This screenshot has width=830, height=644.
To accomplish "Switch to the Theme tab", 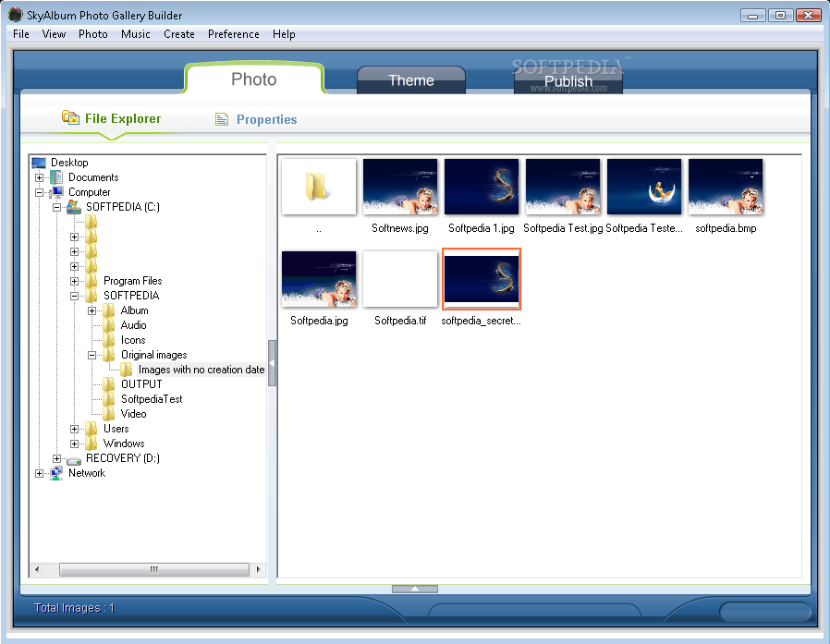I will [411, 80].
